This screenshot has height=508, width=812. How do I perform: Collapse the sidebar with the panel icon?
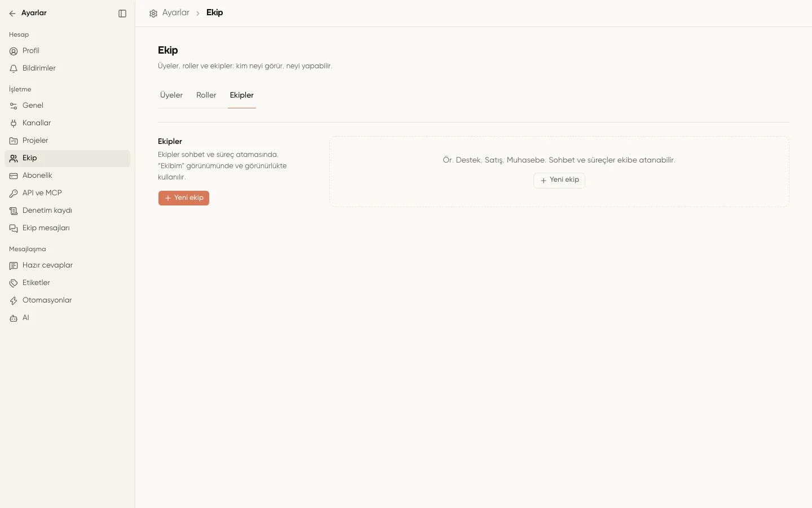pos(122,14)
